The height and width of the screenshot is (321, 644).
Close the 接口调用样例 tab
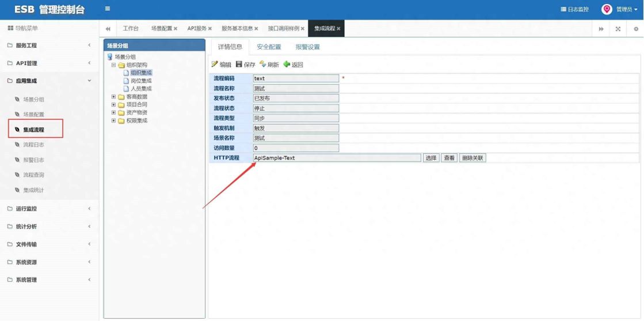coord(302,29)
